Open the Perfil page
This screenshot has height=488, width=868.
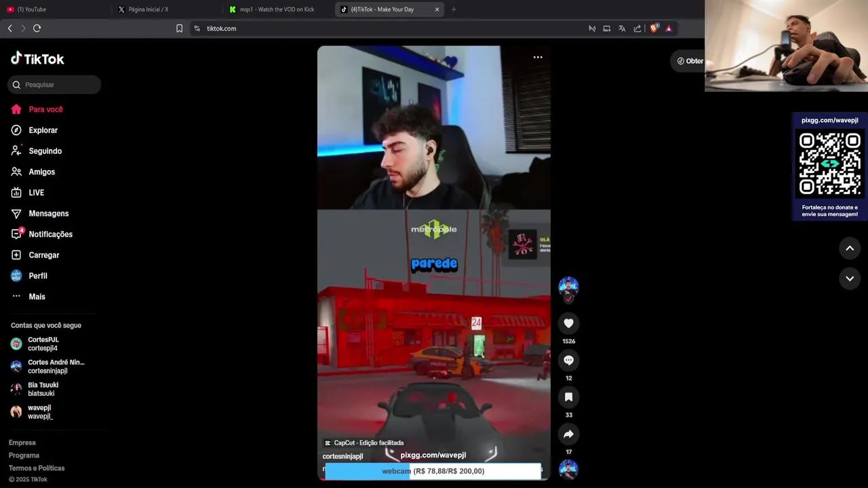coord(29,276)
